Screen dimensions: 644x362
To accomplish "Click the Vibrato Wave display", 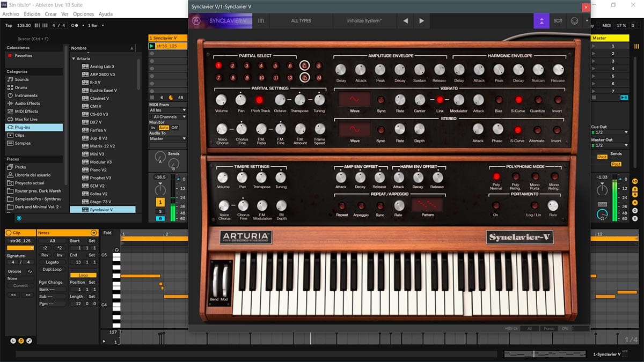I will 354,99.
